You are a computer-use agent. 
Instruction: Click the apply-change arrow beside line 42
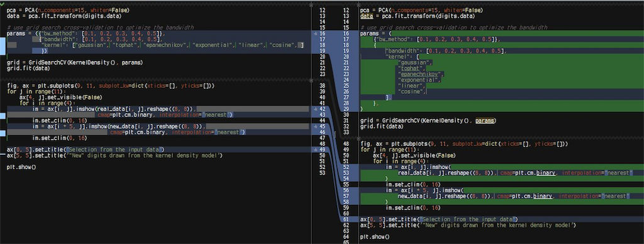315,109
